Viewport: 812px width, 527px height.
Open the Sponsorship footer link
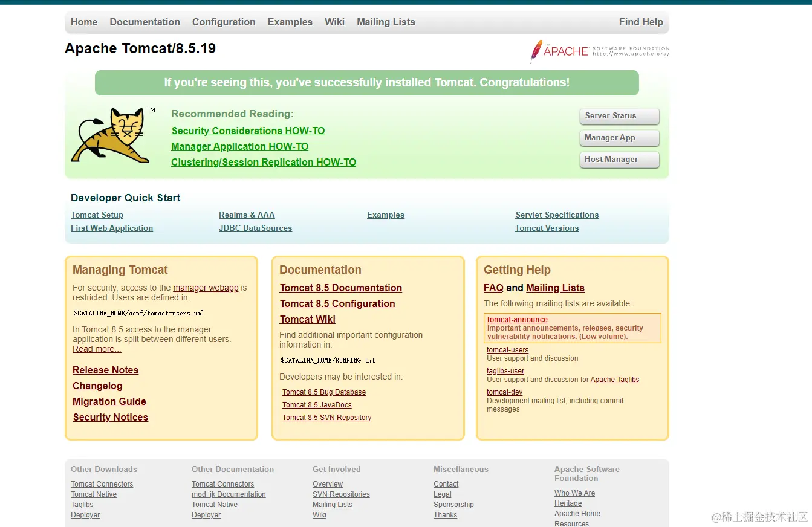[x=453, y=505]
